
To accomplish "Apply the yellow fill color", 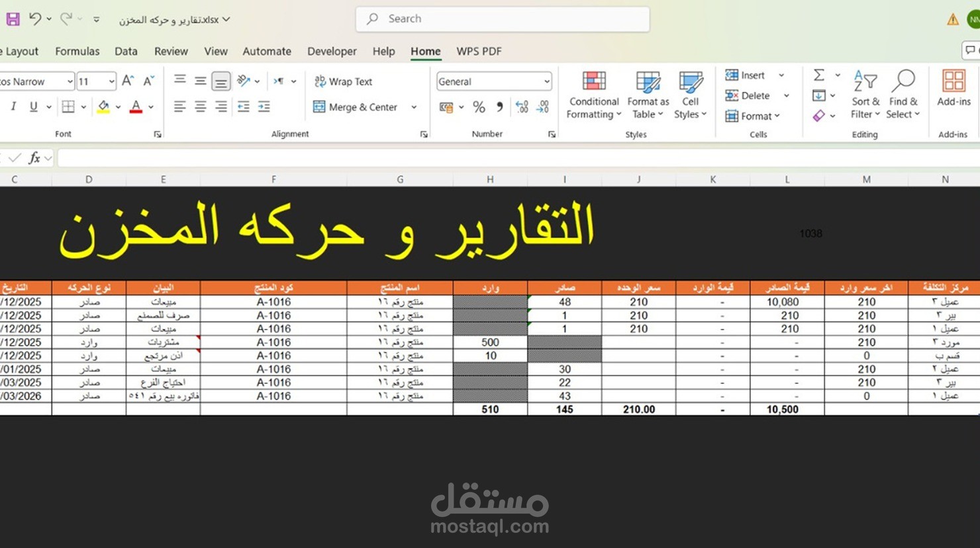I will (x=103, y=107).
